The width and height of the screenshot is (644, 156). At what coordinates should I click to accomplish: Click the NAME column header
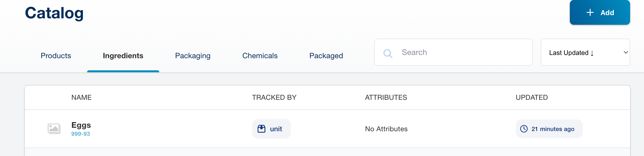pyautogui.click(x=82, y=97)
